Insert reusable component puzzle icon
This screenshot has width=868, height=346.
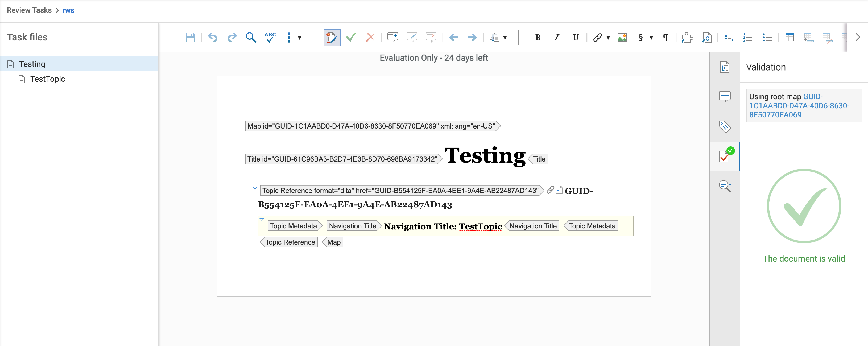pos(687,38)
